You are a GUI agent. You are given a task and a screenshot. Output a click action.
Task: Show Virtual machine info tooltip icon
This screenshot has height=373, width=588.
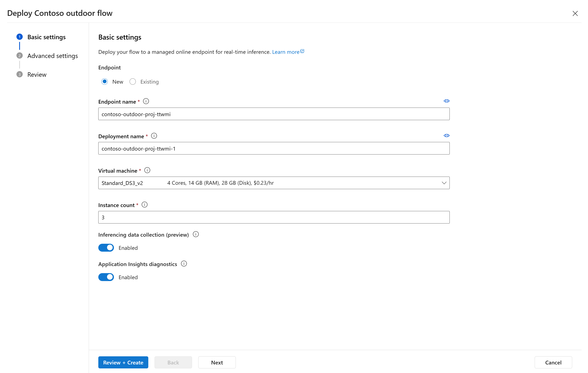tap(147, 170)
